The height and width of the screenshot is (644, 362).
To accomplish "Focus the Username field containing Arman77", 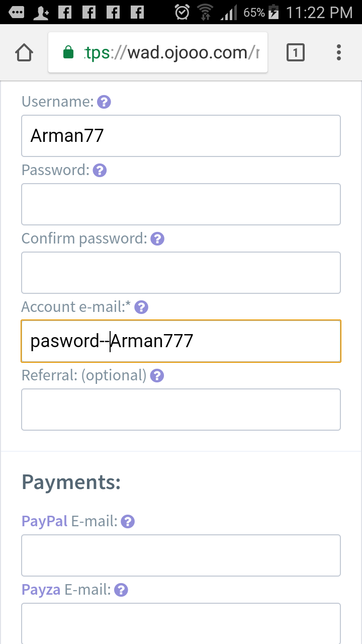I will pos(181,136).
